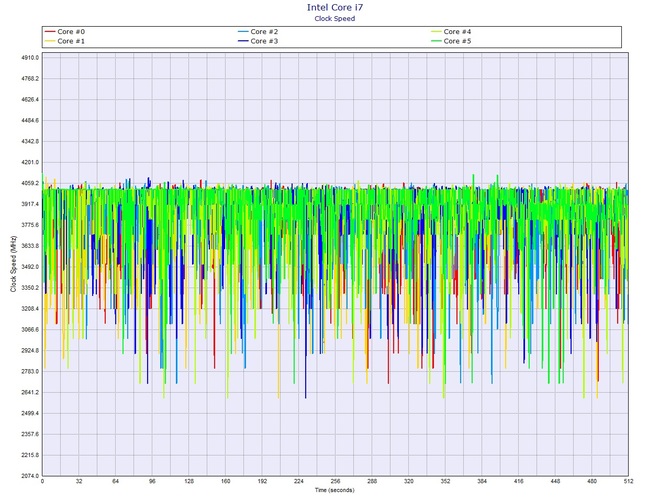The height and width of the screenshot is (502, 670).
Task: Click the 32 x-axis tick label
Action: [79, 481]
